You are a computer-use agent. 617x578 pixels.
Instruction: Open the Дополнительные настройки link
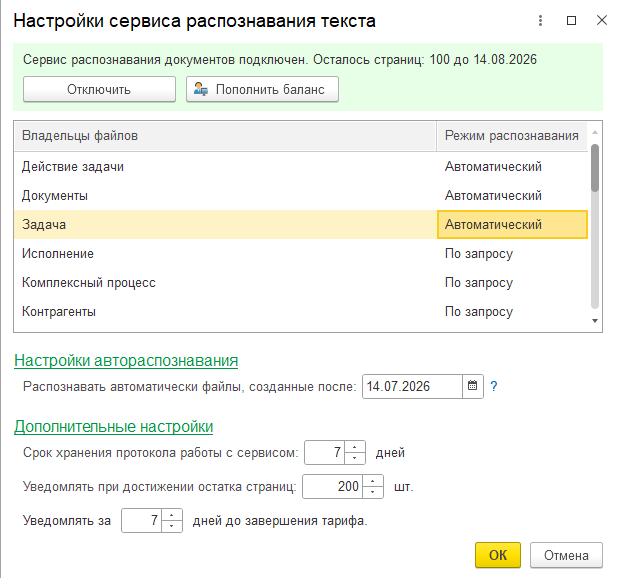(113, 427)
